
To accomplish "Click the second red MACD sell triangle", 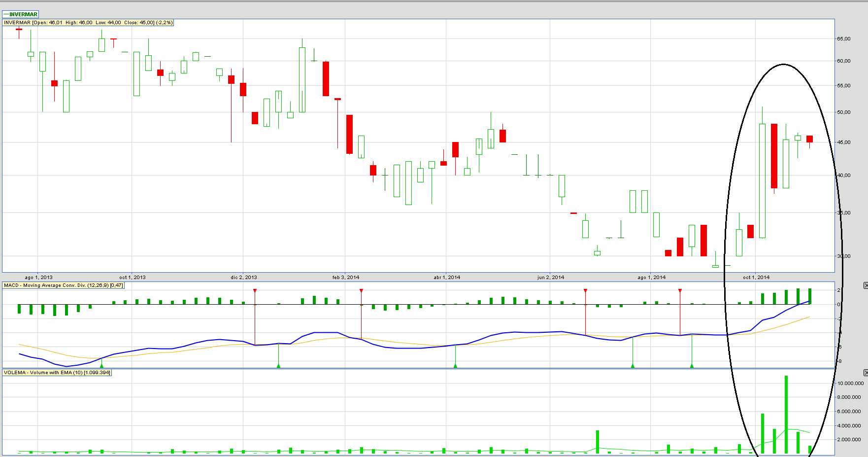I will (361, 291).
